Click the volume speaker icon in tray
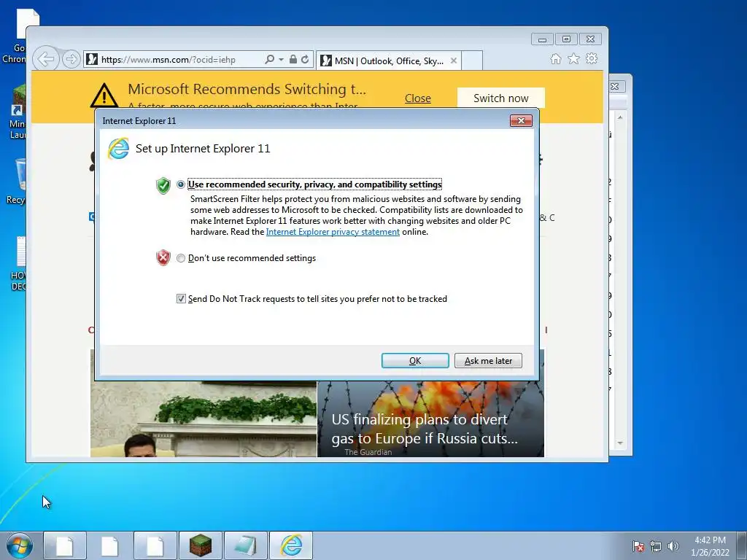 click(x=673, y=546)
